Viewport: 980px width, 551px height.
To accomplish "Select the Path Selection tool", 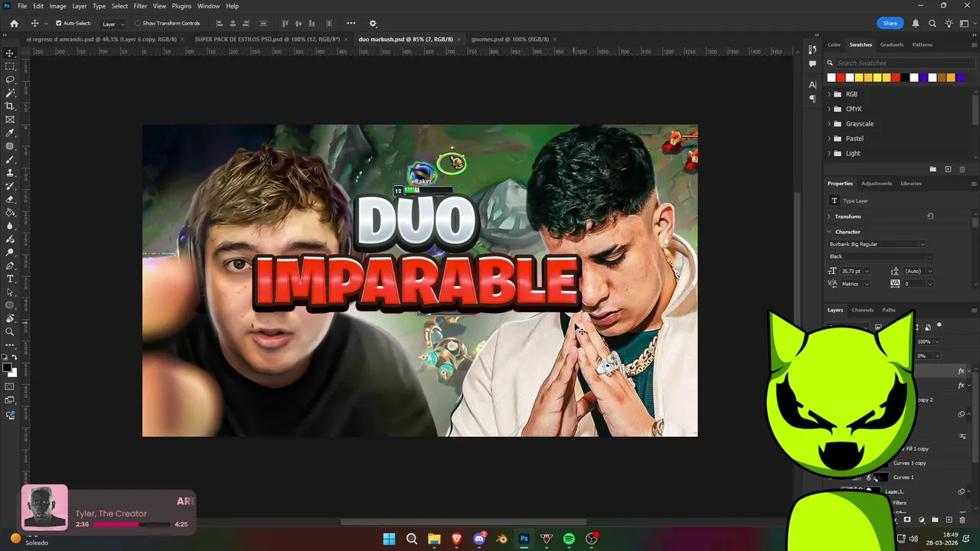I will coord(10,292).
